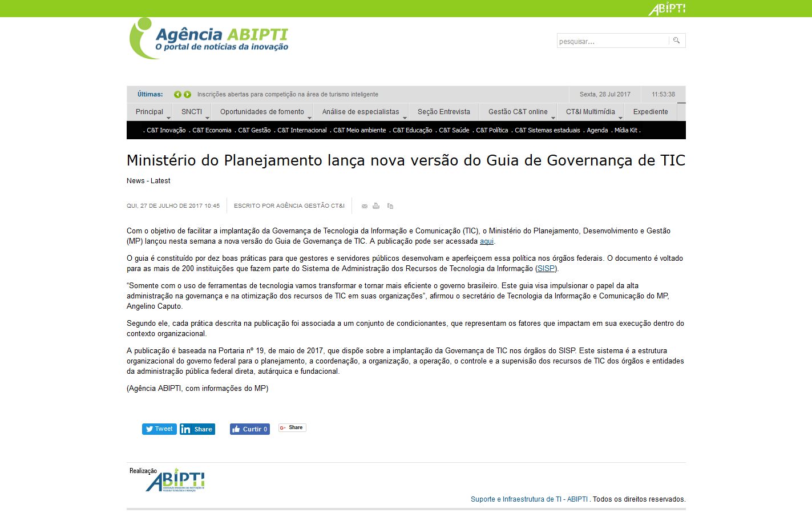Click the 'Últimas:' ticker label

tap(150, 95)
